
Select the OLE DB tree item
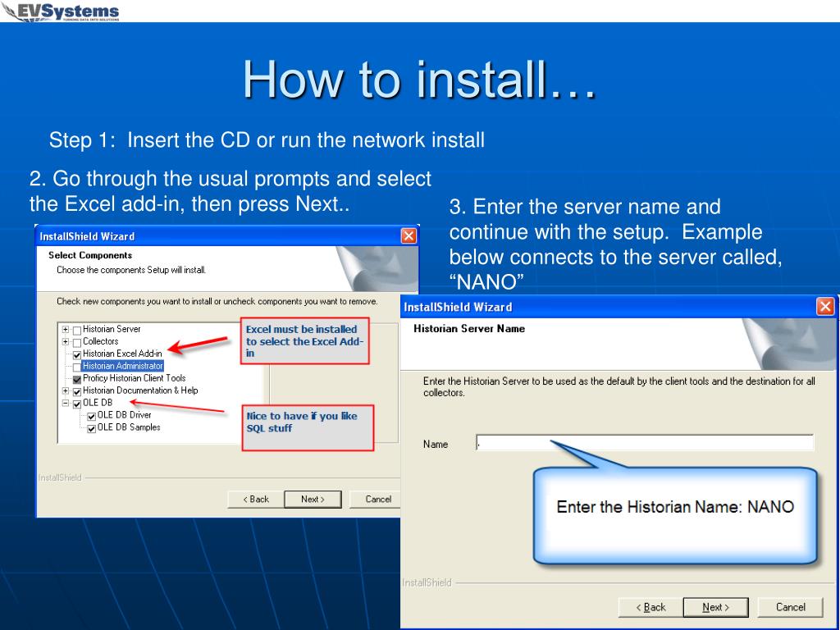(x=98, y=402)
